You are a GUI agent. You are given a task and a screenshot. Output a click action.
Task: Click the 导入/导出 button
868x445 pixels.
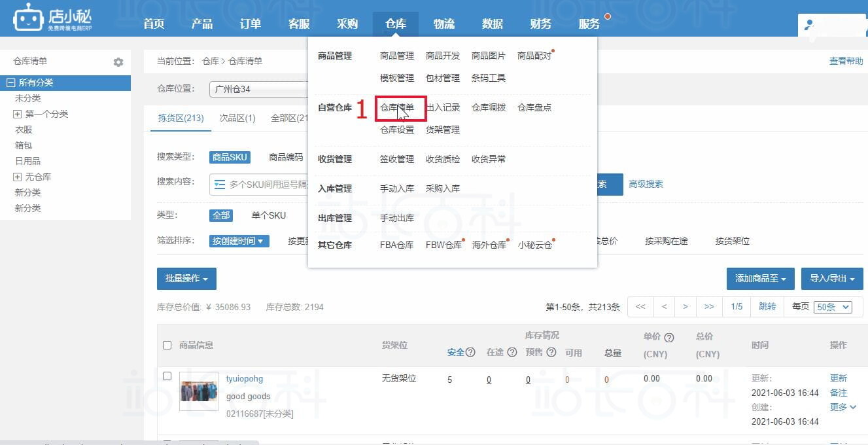pos(831,278)
